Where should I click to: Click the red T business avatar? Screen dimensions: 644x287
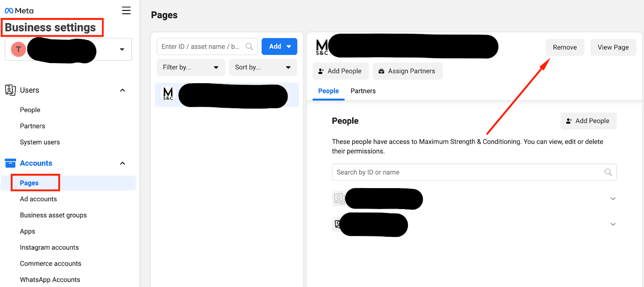pos(19,49)
